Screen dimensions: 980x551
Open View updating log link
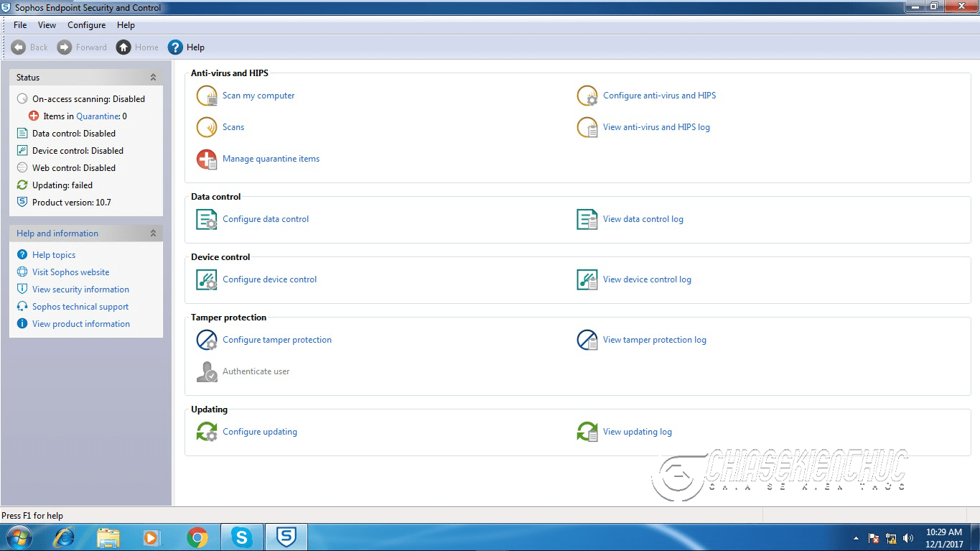tap(638, 432)
